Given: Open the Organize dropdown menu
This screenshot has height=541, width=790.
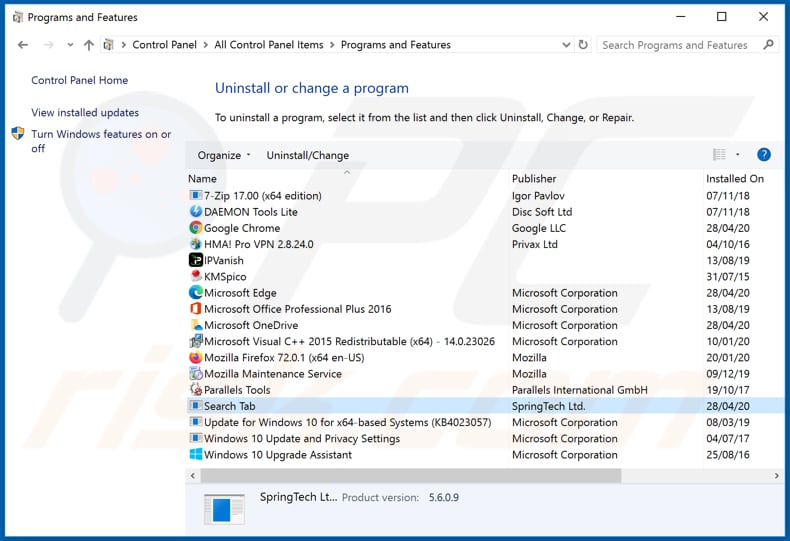Looking at the screenshot, I should coord(224,155).
